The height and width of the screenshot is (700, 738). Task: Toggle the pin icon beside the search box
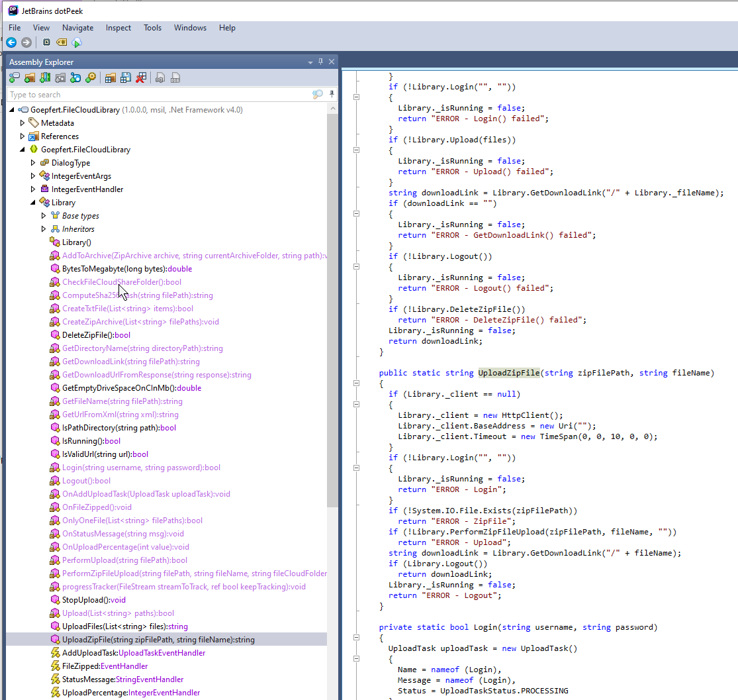click(332, 94)
